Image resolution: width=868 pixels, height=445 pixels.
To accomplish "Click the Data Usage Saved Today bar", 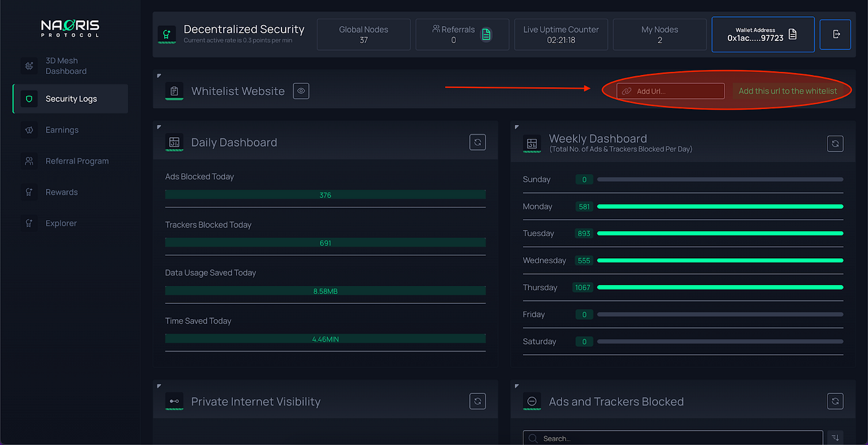I will pos(325,291).
